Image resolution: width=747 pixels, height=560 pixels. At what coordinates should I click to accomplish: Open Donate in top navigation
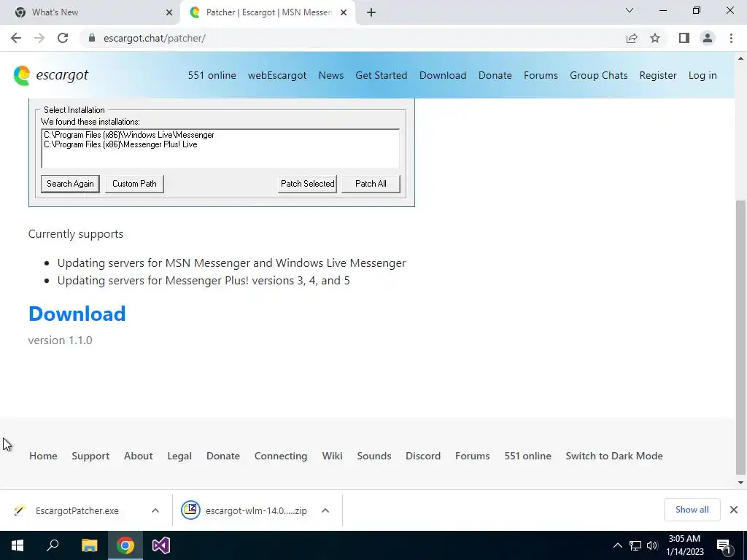click(495, 75)
